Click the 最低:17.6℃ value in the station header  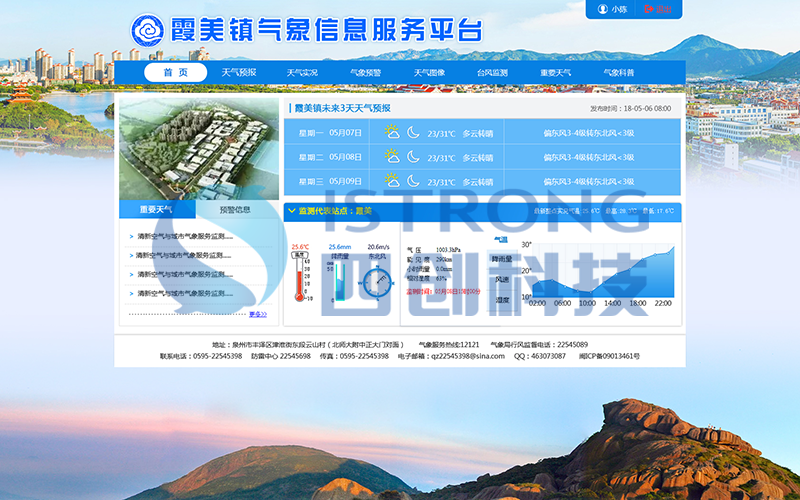tap(658, 211)
